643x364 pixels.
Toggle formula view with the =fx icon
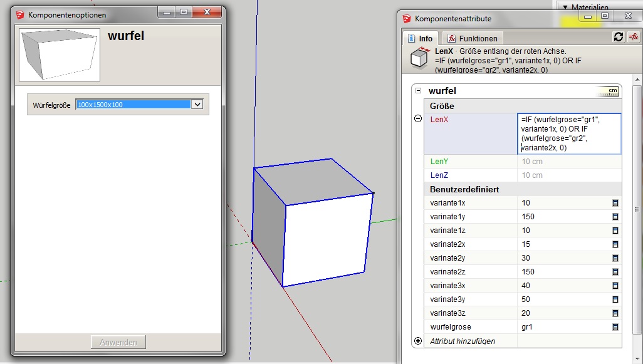633,37
